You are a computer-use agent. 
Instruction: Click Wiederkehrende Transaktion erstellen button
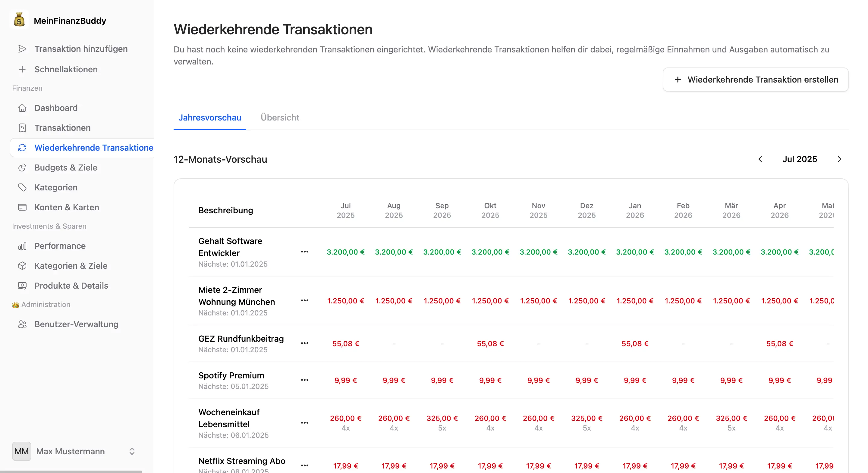[756, 80]
